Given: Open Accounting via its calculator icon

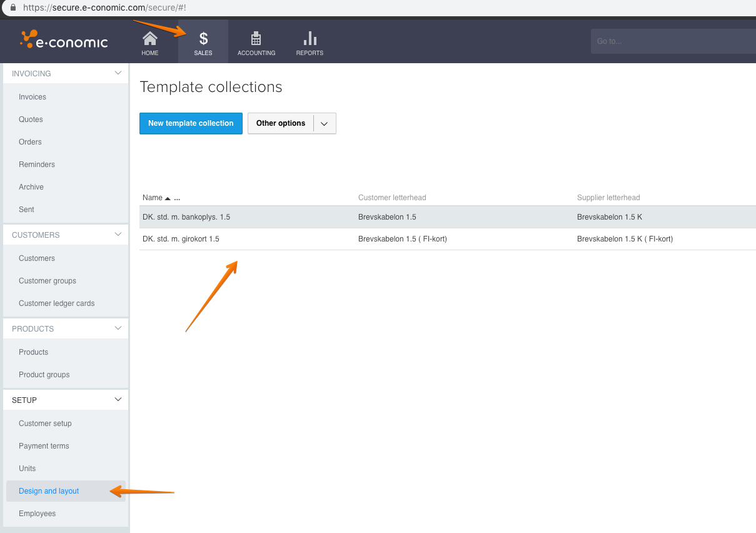Looking at the screenshot, I should [x=256, y=40].
